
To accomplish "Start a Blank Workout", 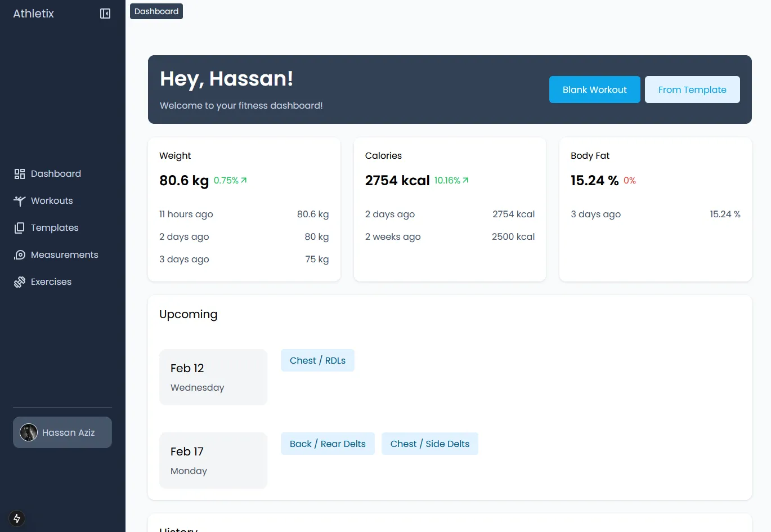I will [594, 90].
